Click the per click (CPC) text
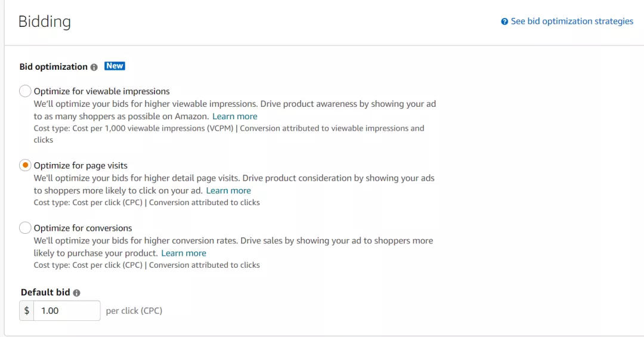Image resolution: width=644 pixels, height=337 pixels. click(x=134, y=311)
